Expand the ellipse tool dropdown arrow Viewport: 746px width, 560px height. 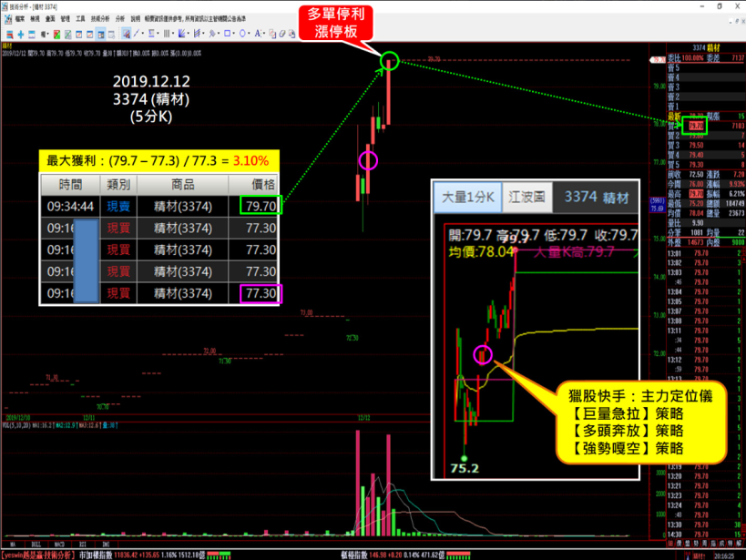coord(249,34)
